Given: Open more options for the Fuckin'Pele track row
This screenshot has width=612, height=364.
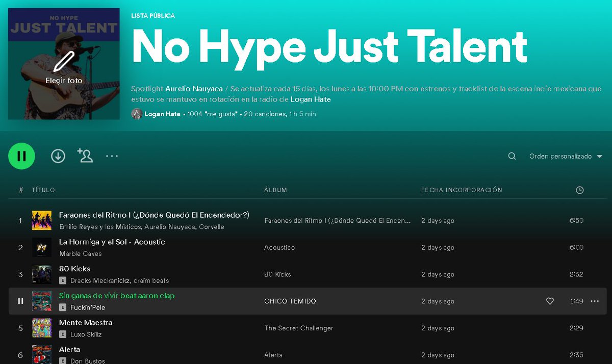Looking at the screenshot, I should coord(595,301).
